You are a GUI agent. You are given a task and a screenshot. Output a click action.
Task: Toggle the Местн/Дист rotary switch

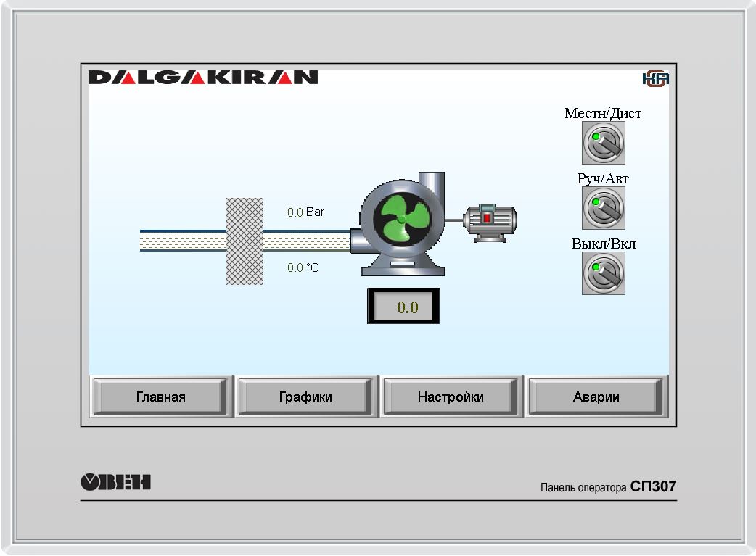point(603,143)
